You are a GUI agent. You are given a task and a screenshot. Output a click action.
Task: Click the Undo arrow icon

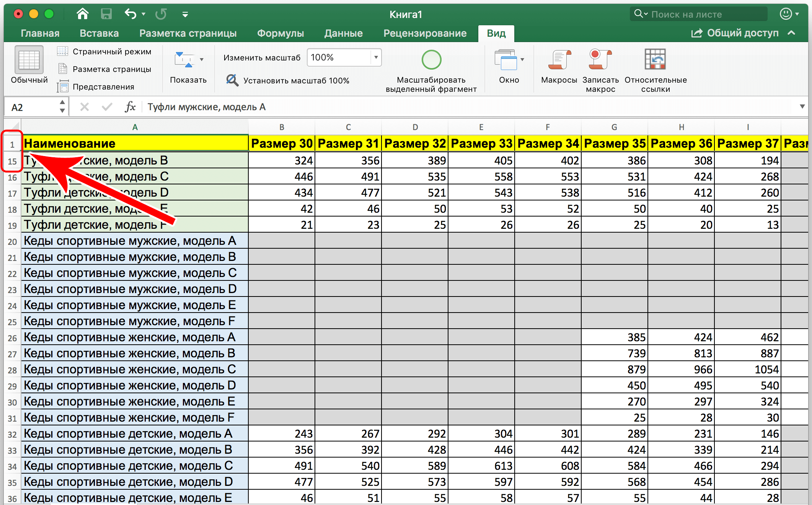(x=130, y=14)
